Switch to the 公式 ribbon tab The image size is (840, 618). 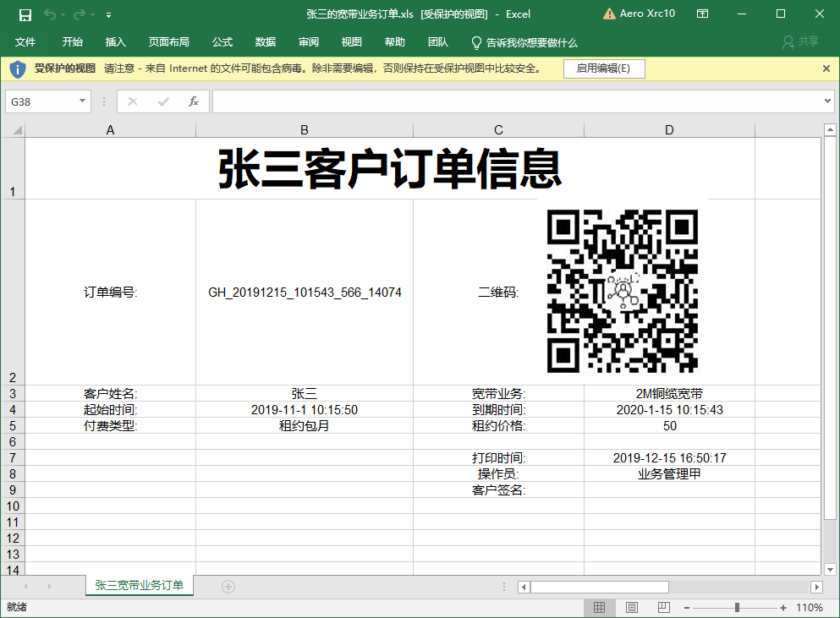pos(222,42)
